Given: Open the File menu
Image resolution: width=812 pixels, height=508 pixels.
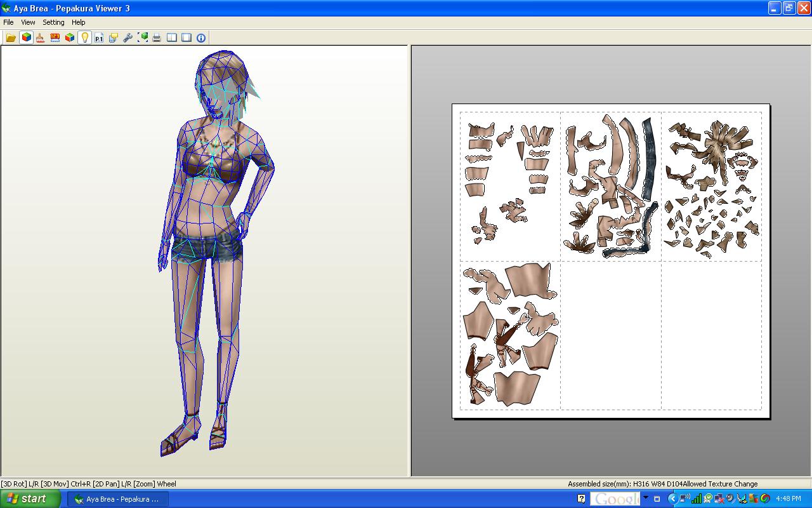Looking at the screenshot, I should (8, 22).
